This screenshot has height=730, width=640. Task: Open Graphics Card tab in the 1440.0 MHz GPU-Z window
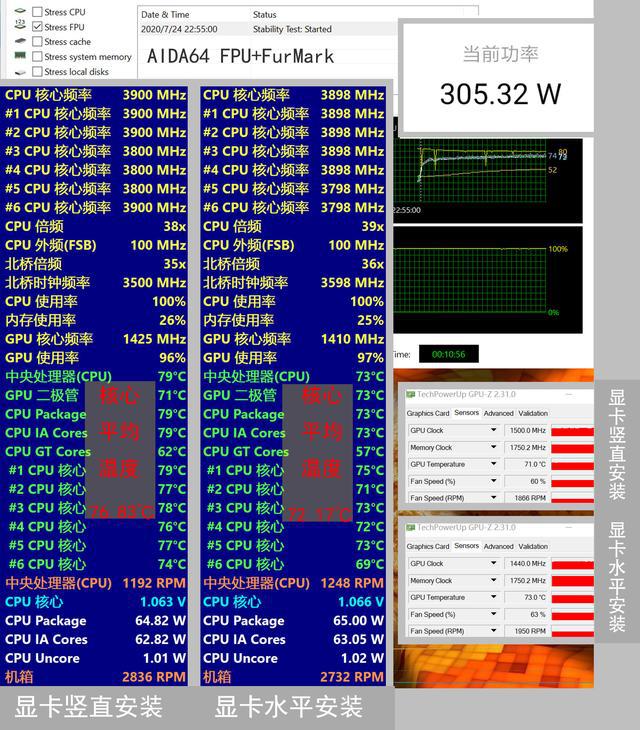coord(428,547)
